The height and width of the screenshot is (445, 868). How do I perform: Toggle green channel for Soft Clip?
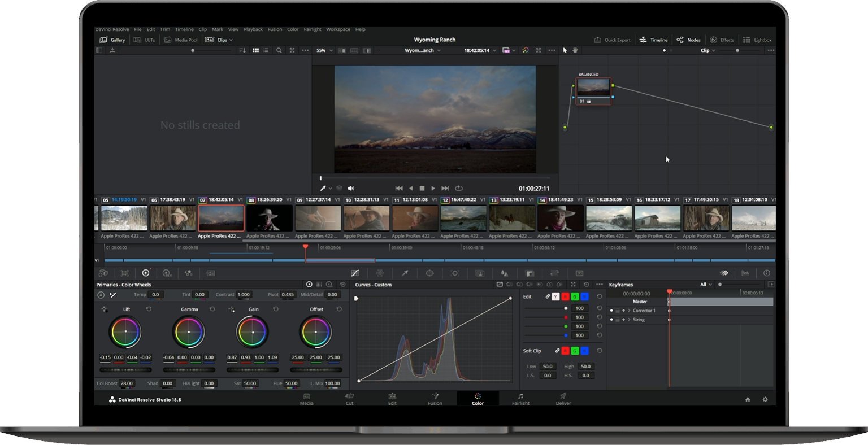pyautogui.click(x=575, y=351)
